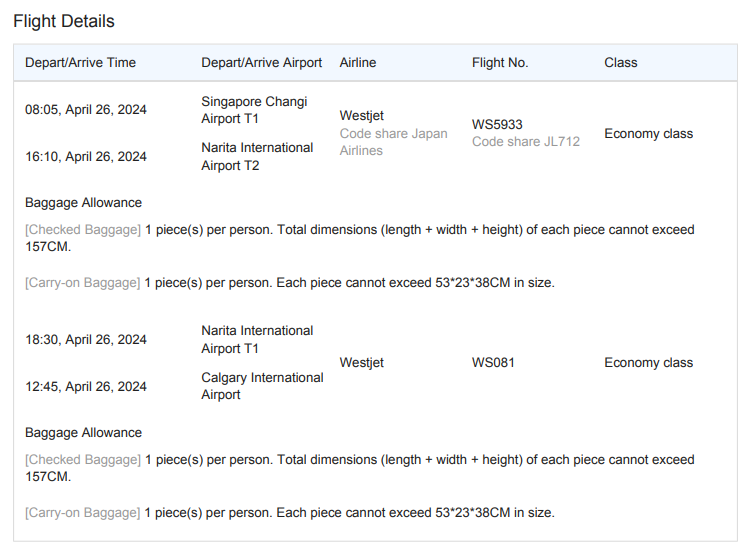749x551 pixels.
Task: Click the Depart/Arrive Airport column header
Action: pos(261,62)
